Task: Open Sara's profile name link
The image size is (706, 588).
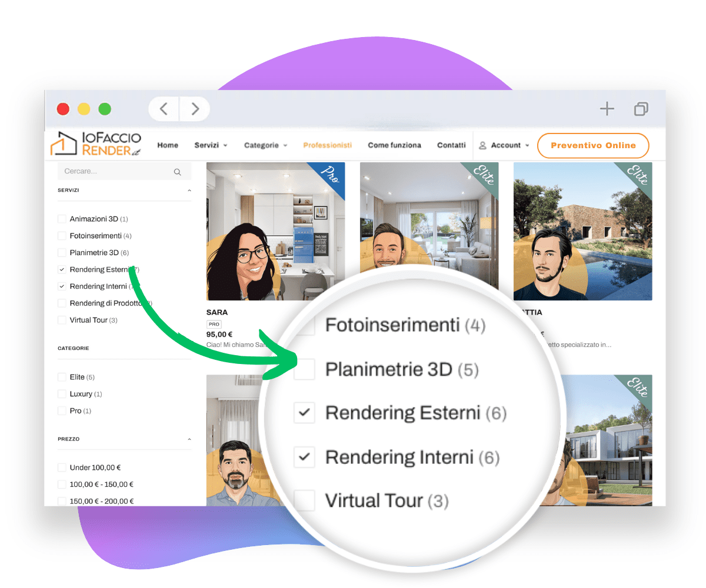Action: pyautogui.click(x=217, y=312)
